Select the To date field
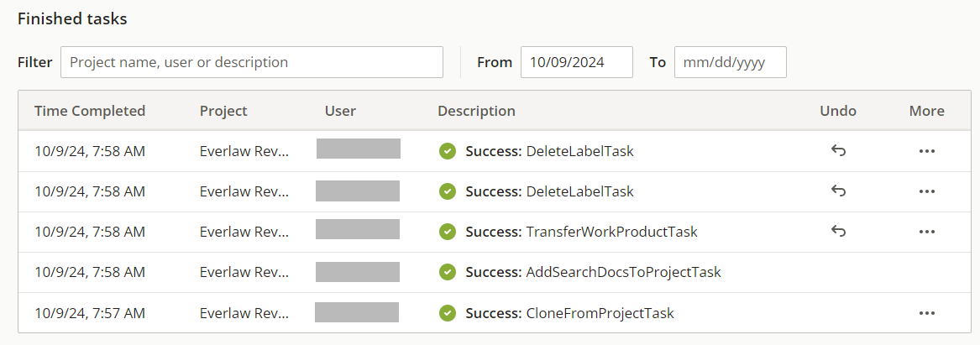This screenshot has width=980, height=345. point(731,62)
